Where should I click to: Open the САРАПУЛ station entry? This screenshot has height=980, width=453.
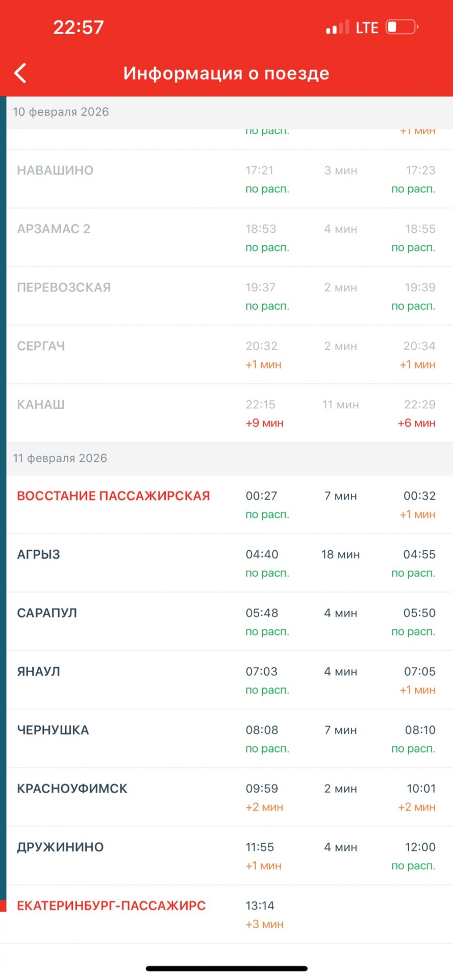(230, 622)
